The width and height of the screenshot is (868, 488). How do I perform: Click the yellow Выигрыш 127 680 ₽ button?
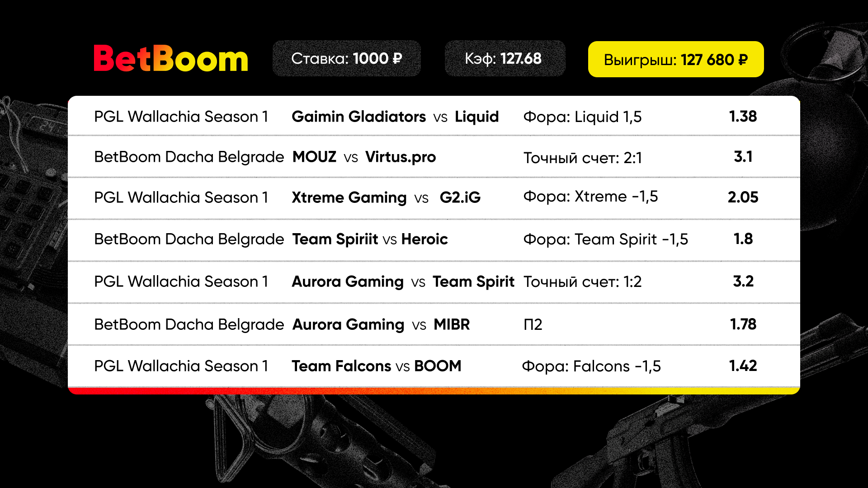click(x=676, y=59)
